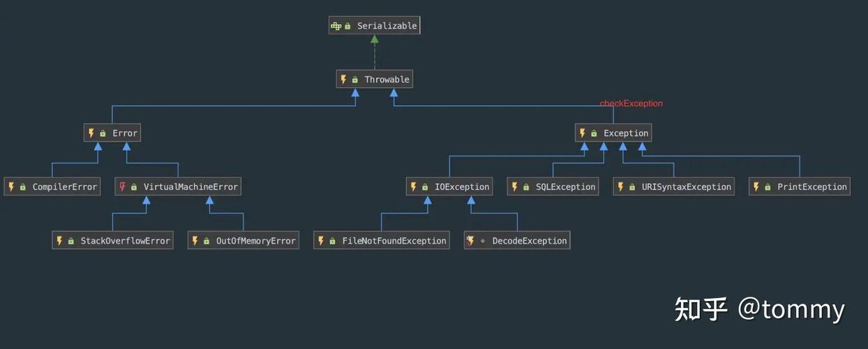Select the OutOfMemoryError class label
This screenshot has height=349, width=868.
point(255,241)
